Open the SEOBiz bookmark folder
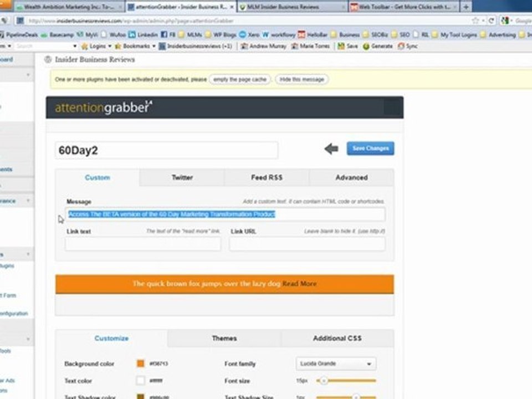The image size is (532, 399). 375,34
